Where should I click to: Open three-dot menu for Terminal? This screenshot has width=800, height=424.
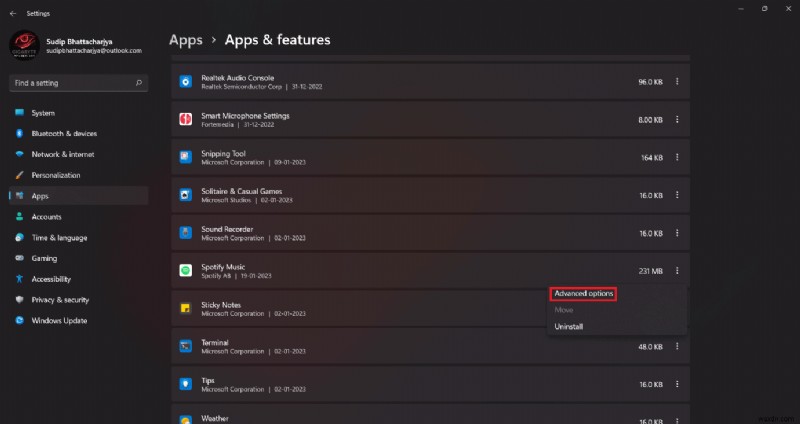click(677, 346)
